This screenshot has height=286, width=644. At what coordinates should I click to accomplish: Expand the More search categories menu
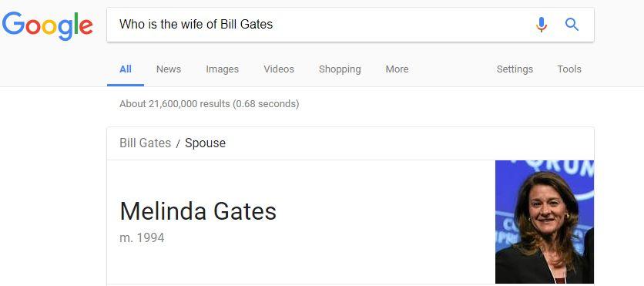pos(397,69)
